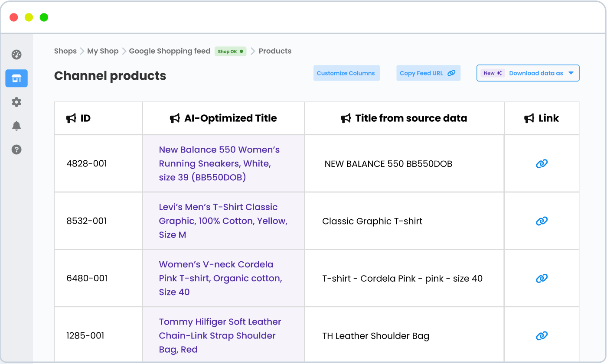Open settings via the gear icon
The image size is (607, 364).
(16, 102)
